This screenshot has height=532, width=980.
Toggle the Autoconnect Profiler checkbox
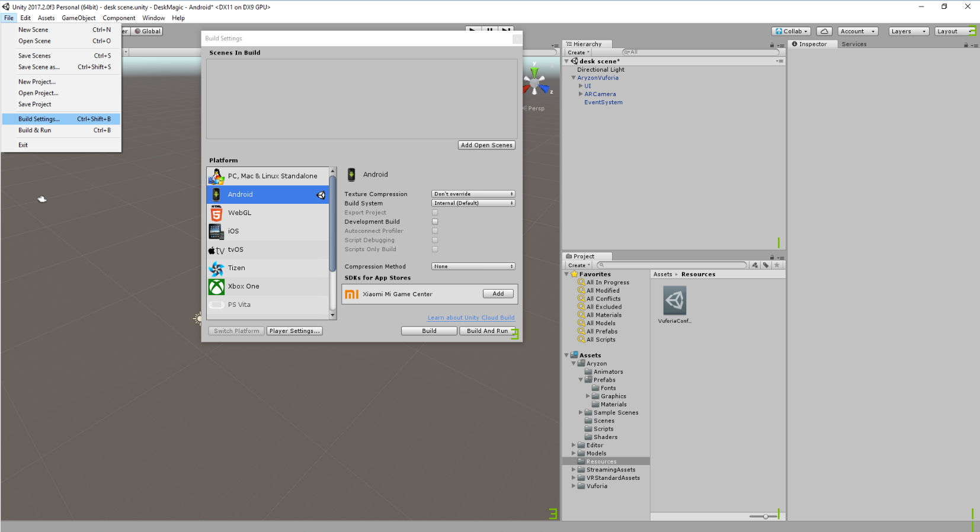click(x=435, y=231)
